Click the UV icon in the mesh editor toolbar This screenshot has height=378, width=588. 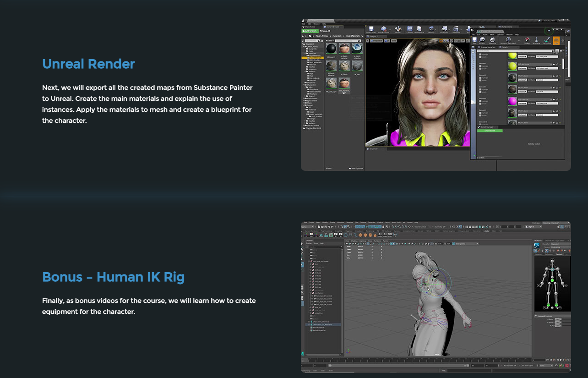click(x=556, y=40)
